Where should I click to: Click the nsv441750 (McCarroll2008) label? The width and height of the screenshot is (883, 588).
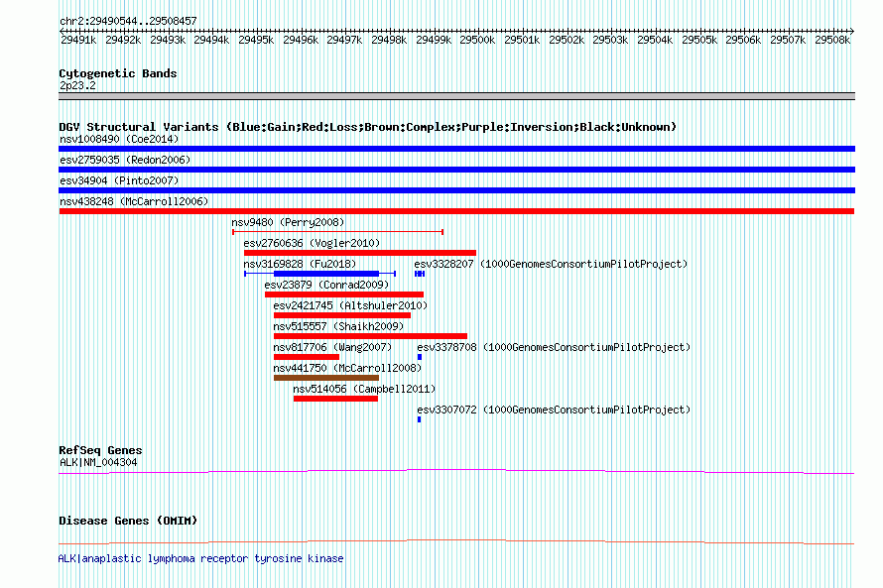[347, 368]
